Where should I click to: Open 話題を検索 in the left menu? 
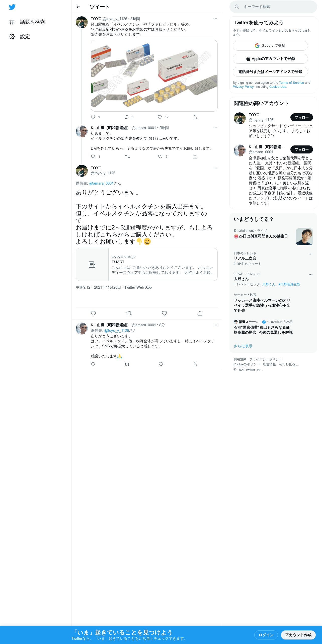pyautogui.click(x=27, y=22)
